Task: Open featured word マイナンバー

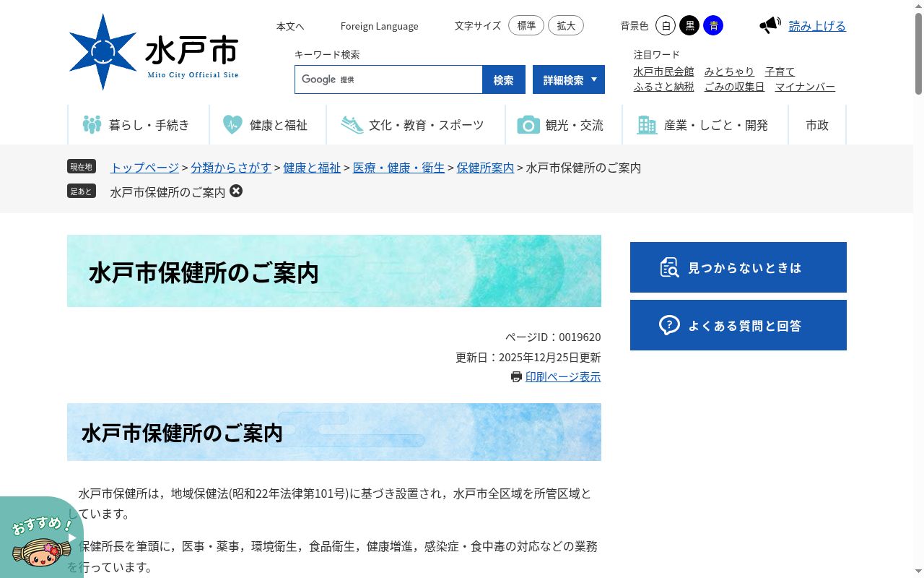Action: [805, 86]
